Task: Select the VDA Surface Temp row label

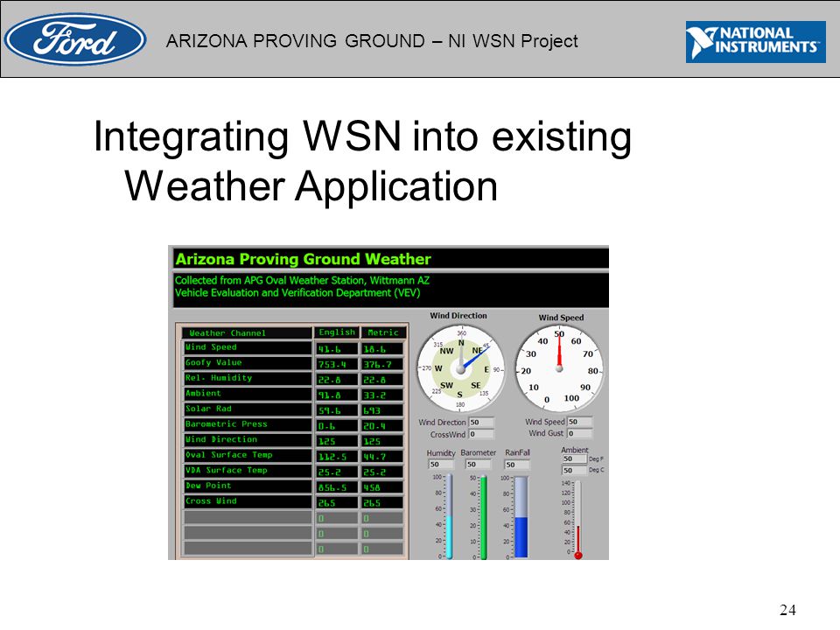Action: 248,471
